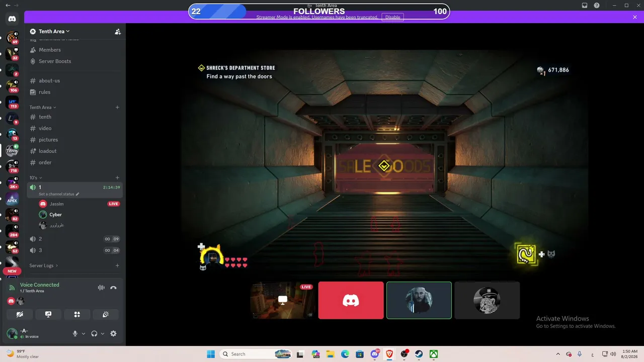Open the server with the 113 badge
This screenshot has height=362, width=644.
tap(12, 103)
